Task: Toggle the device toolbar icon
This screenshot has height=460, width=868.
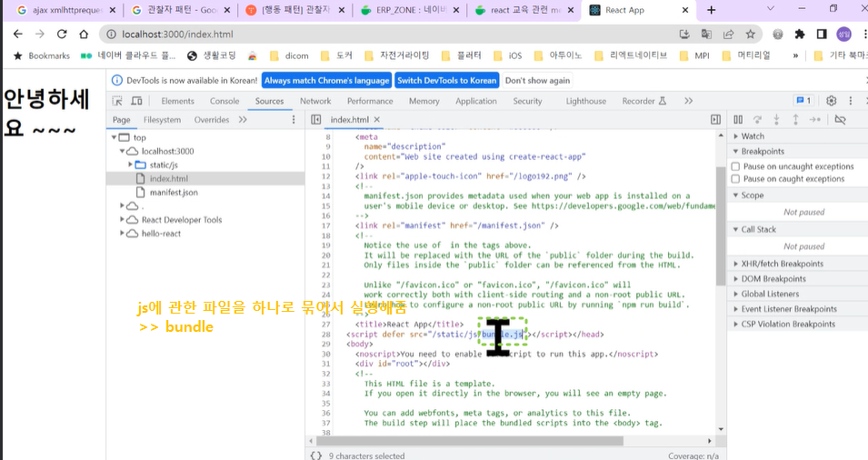Action: pos(136,101)
